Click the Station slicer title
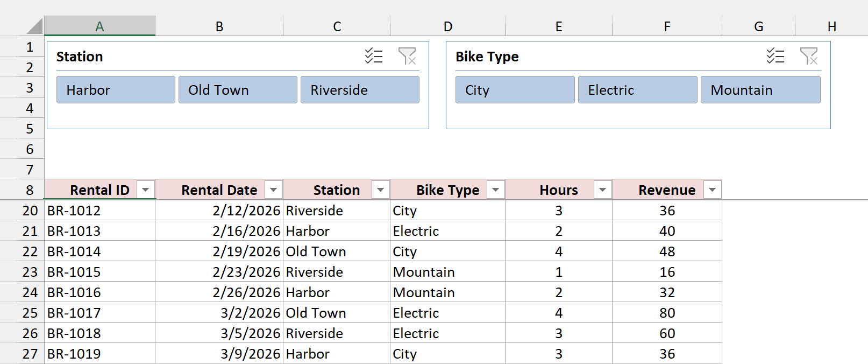The width and height of the screenshot is (868, 364). [80, 57]
